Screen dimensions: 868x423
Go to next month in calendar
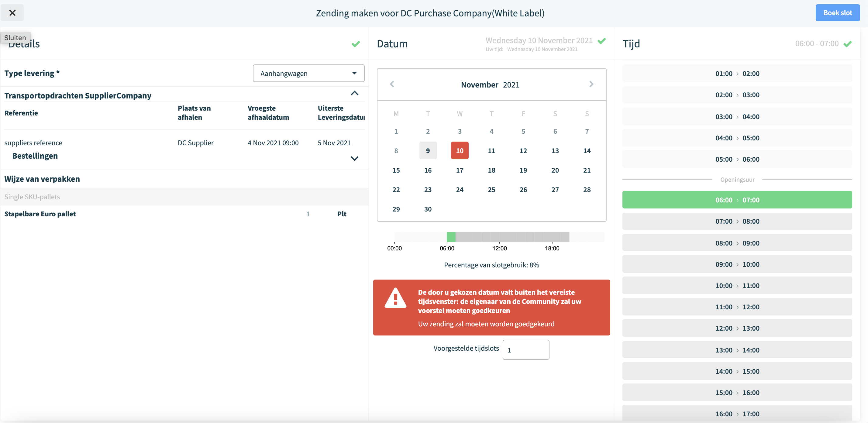pos(591,84)
